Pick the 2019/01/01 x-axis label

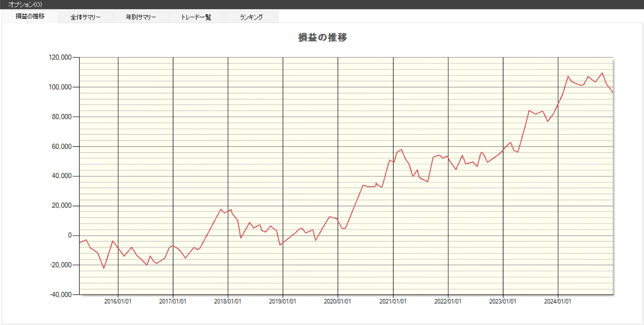pyautogui.click(x=282, y=301)
